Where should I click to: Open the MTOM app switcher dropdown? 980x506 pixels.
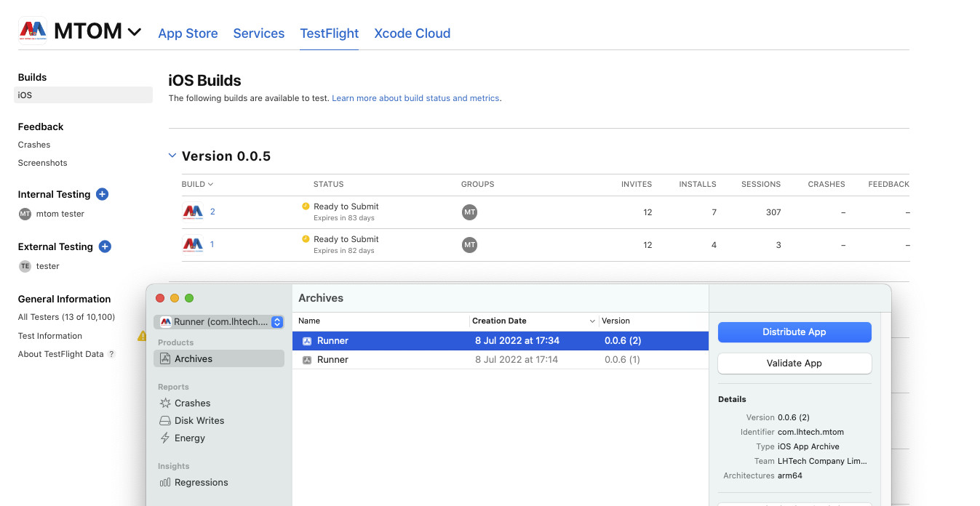(x=135, y=31)
